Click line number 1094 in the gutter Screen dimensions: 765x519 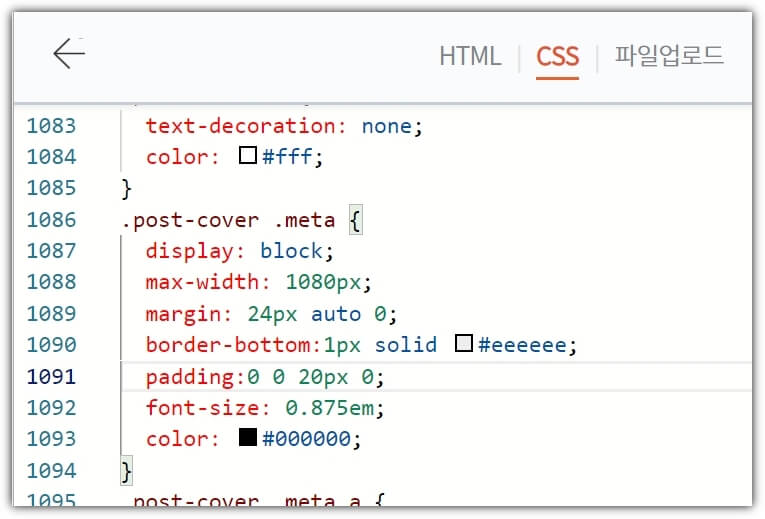[51, 471]
